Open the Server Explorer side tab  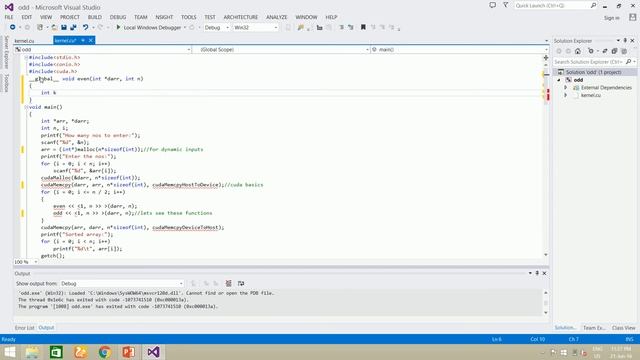tap(6, 52)
